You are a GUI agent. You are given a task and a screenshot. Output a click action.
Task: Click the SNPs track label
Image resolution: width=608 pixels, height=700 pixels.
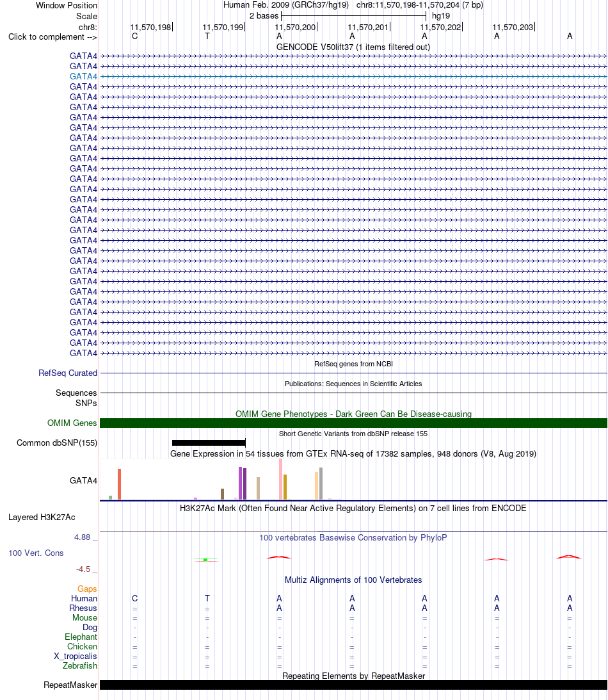click(86, 403)
